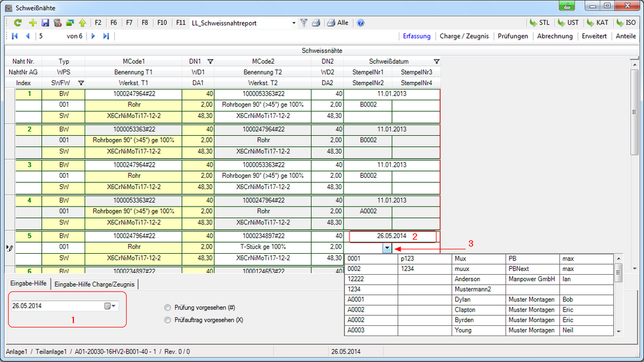This screenshot has width=644, height=362.
Task: Click the blue help question mark icon
Action: pos(360,22)
